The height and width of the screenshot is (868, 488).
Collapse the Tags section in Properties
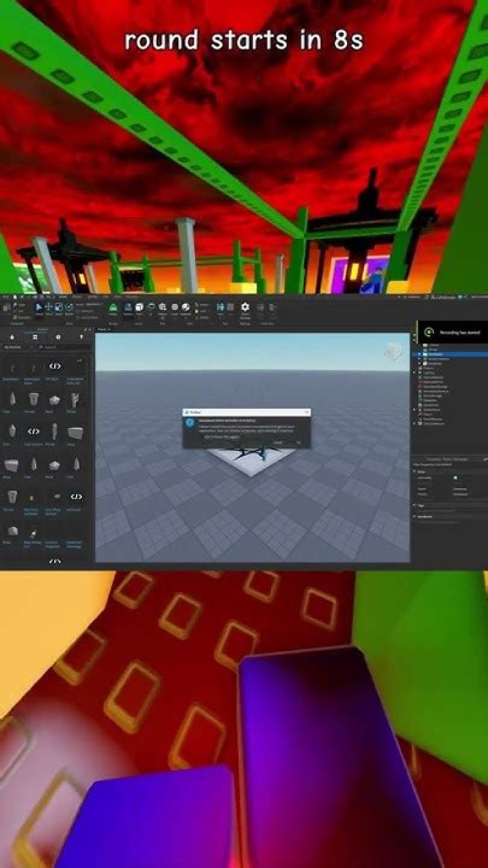pos(415,505)
